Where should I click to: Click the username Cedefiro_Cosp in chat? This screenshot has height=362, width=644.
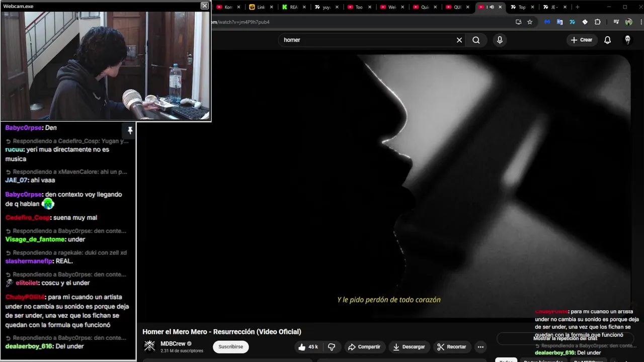coord(28,218)
